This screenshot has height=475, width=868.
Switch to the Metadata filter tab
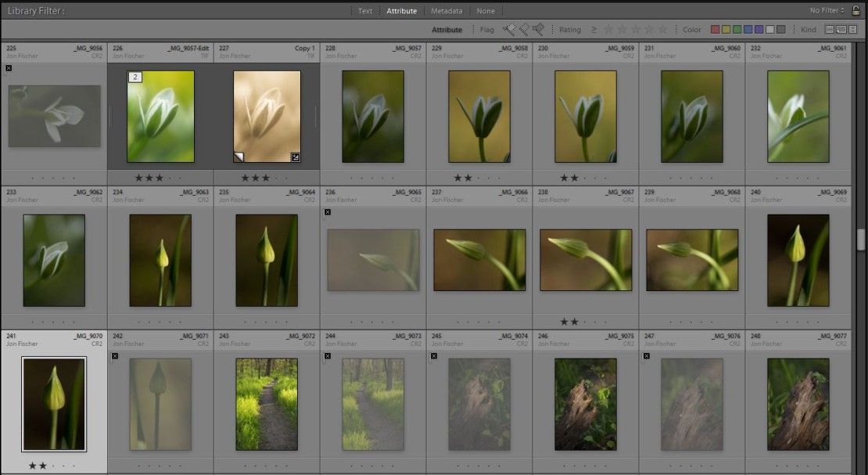click(446, 11)
